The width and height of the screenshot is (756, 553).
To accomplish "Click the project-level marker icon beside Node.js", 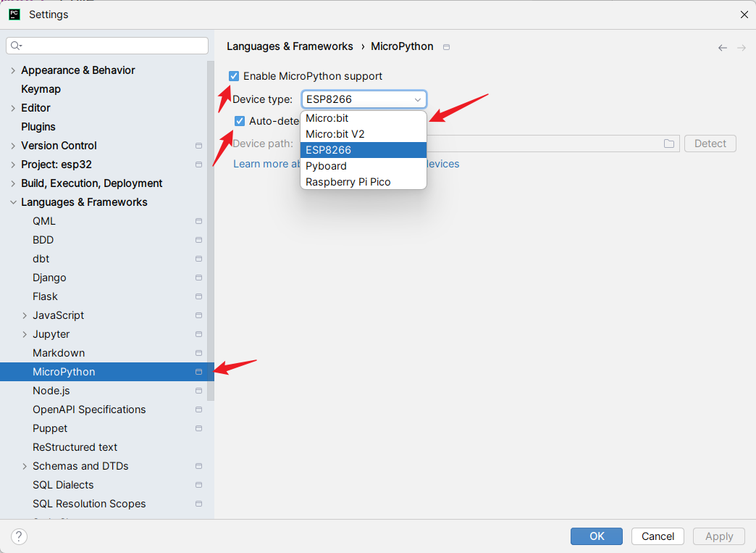I will (198, 391).
